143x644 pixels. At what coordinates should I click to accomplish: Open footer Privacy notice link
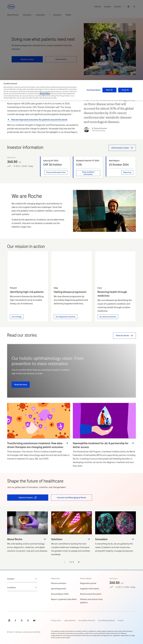[56, 620]
